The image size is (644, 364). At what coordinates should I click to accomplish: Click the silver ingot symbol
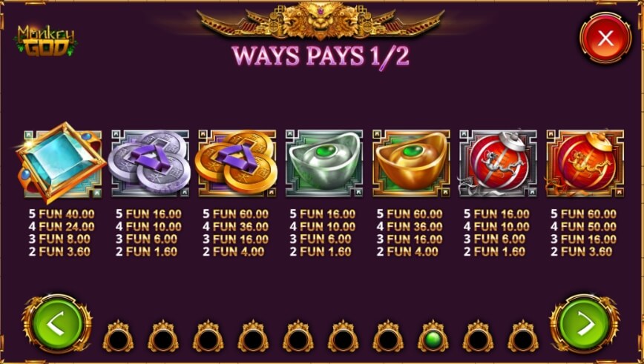tap(324, 163)
